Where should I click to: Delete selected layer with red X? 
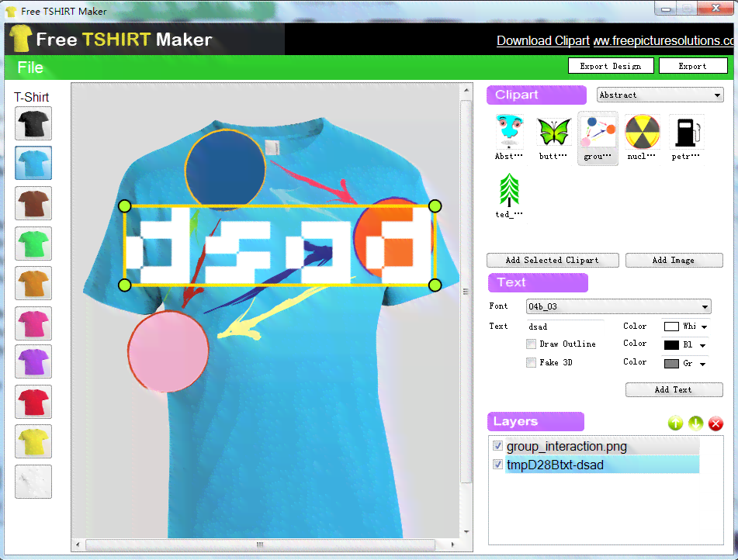pos(715,423)
